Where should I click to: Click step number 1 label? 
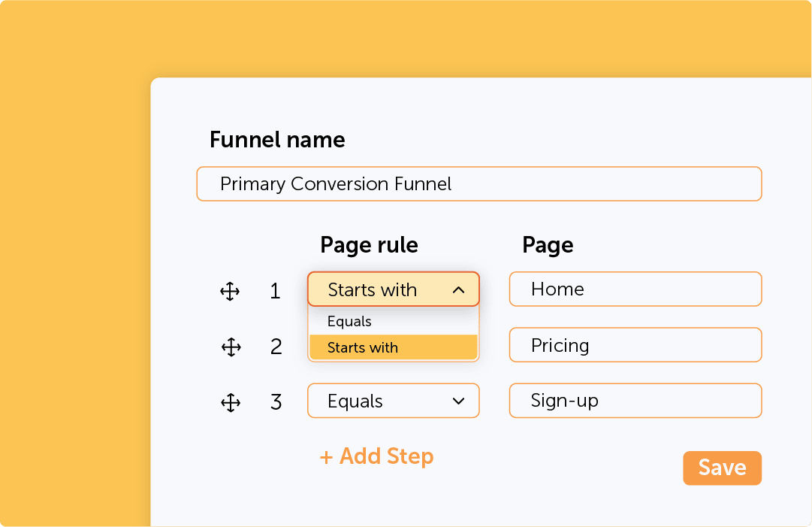point(275,291)
